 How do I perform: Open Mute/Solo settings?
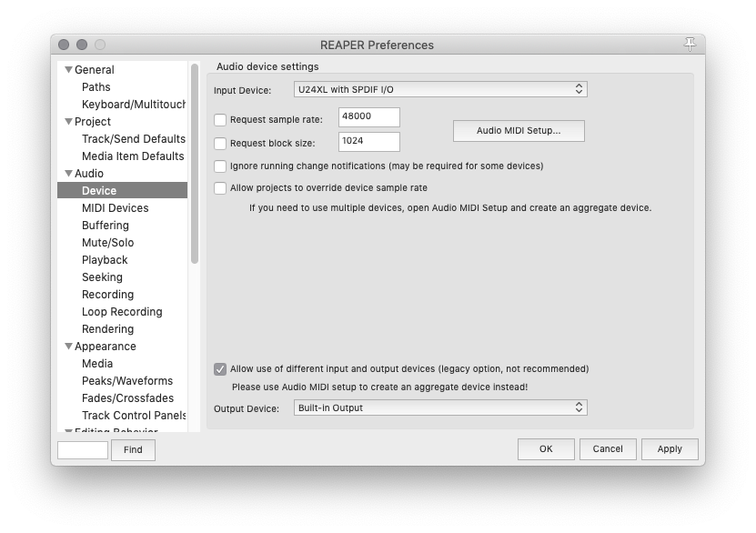(x=108, y=243)
